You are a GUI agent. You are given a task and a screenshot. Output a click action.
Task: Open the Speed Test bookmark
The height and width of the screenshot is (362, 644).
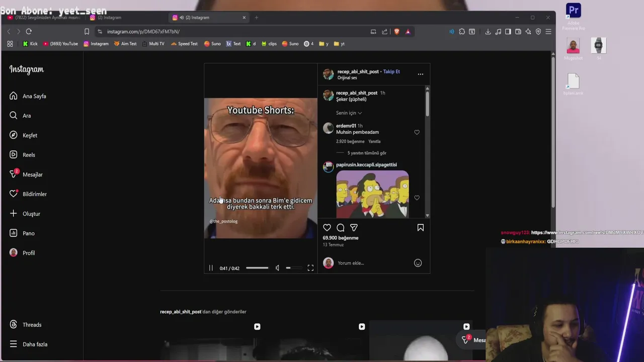(184, 44)
